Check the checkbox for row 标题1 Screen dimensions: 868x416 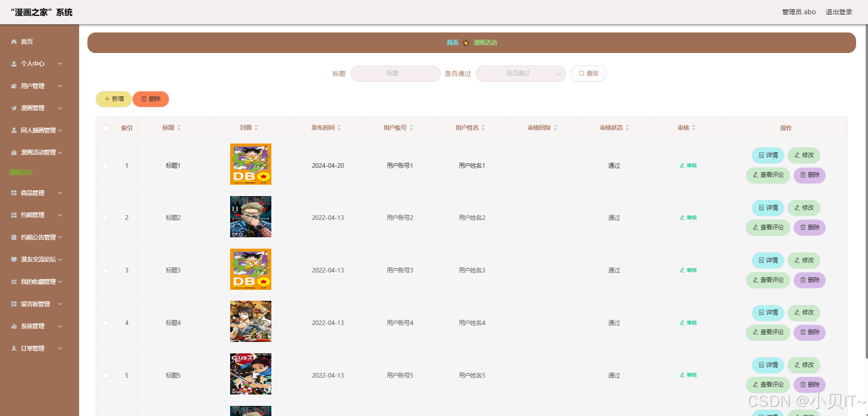click(106, 165)
